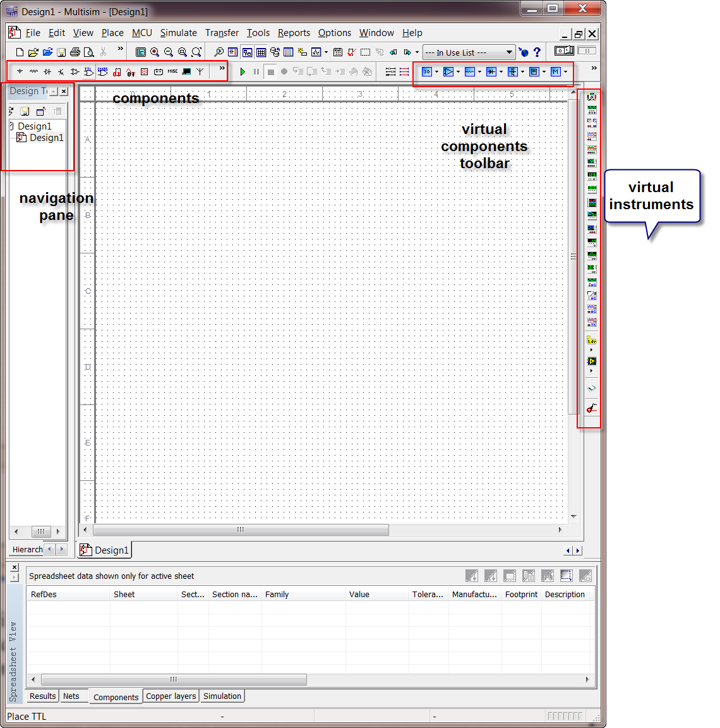
Task: Stop the simulation
Action: [x=270, y=71]
